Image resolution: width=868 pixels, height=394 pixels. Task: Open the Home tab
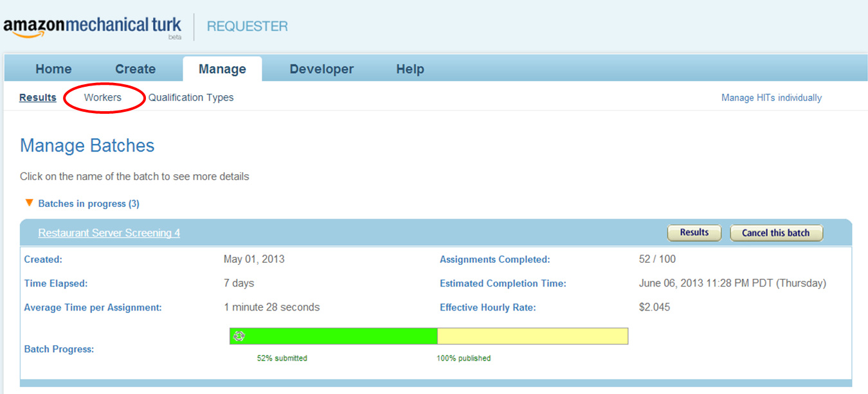pyautogui.click(x=53, y=69)
